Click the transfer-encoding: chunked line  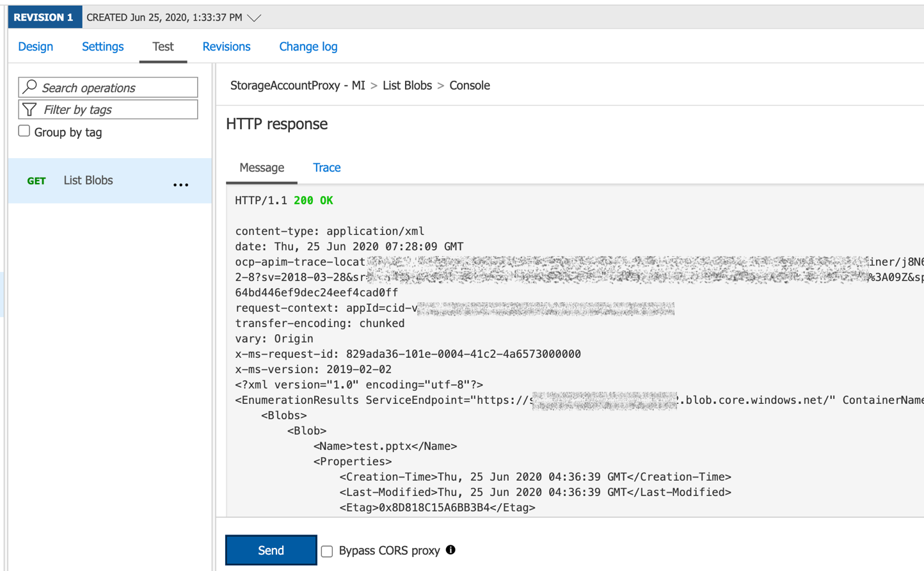(x=320, y=323)
